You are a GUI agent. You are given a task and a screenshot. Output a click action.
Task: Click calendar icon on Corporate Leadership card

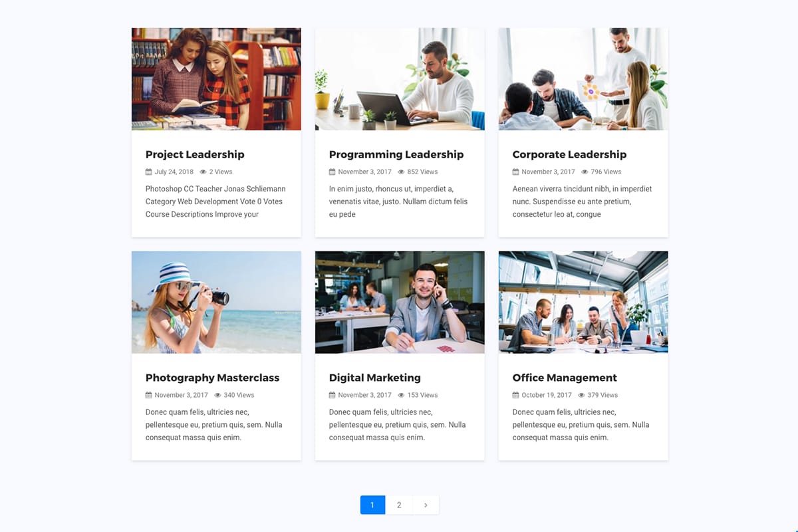516,172
